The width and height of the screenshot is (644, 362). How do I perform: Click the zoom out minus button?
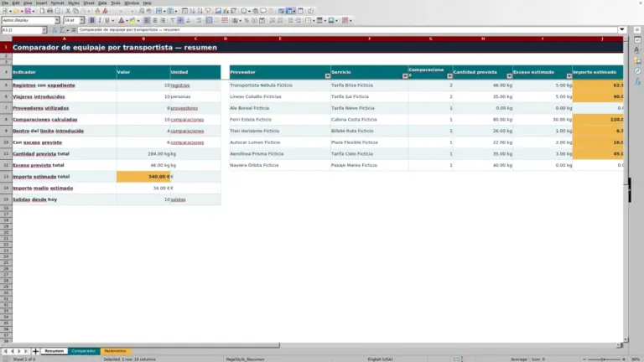(584, 359)
